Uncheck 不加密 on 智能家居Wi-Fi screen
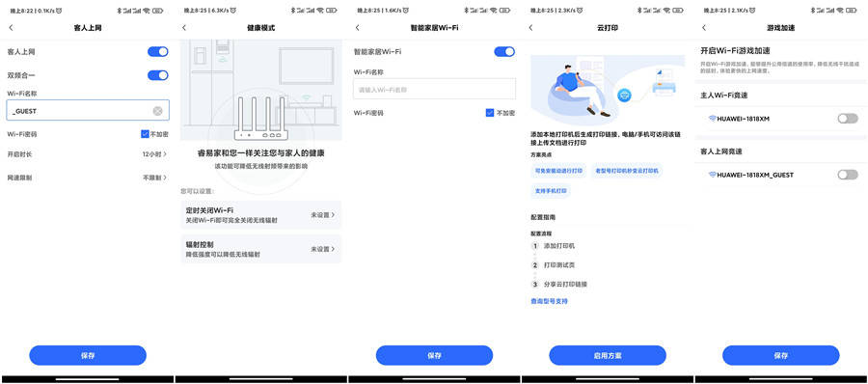 490,113
